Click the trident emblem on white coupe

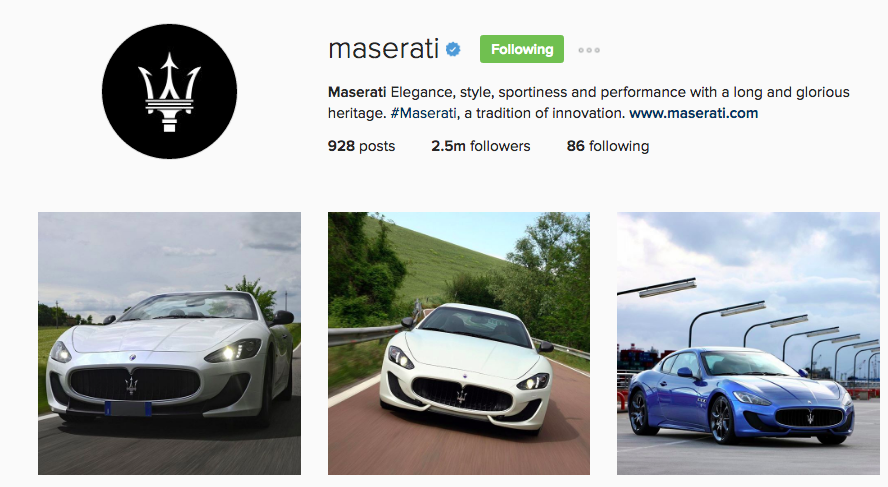(462, 396)
